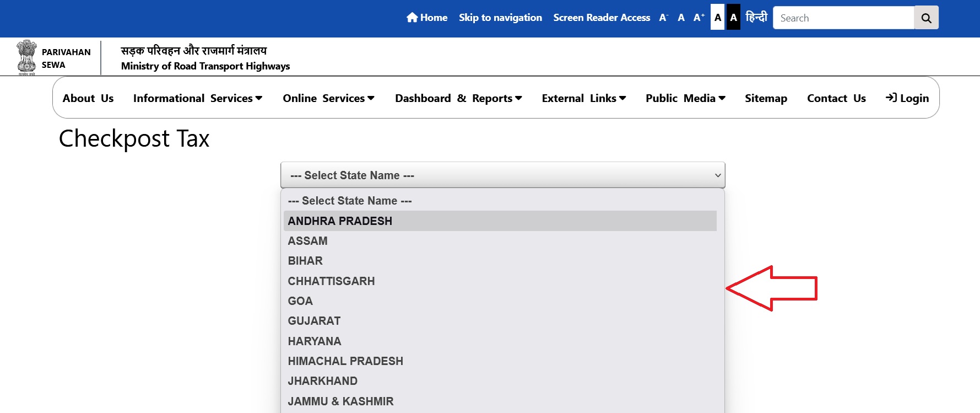Choose GUJARAT from the state list

pyautogui.click(x=314, y=321)
